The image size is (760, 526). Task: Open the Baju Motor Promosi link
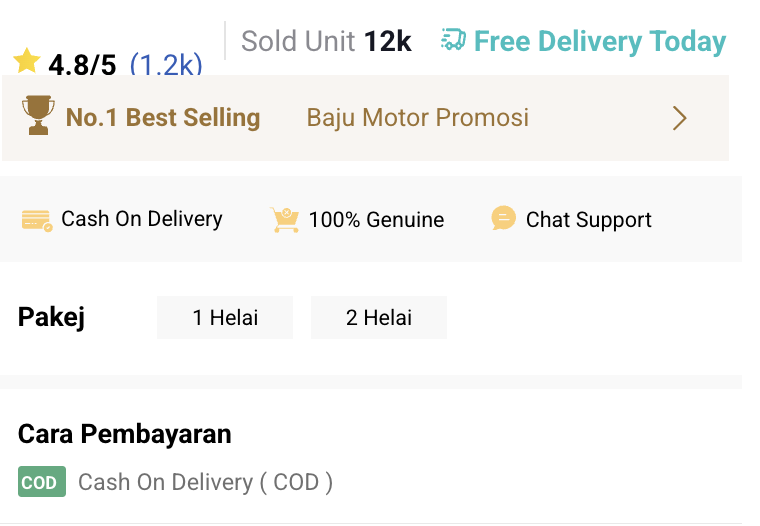pyautogui.click(x=417, y=118)
